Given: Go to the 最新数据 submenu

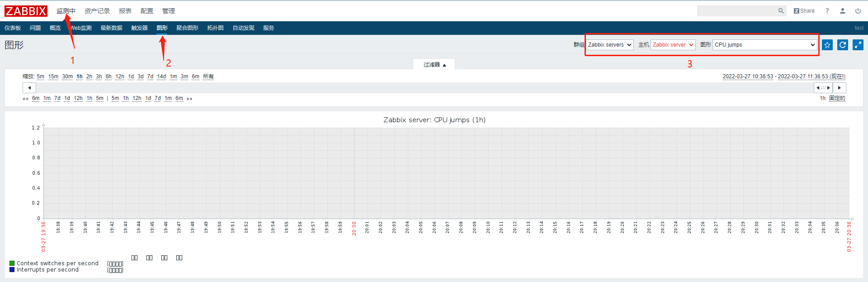Looking at the screenshot, I should tap(112, 28).
